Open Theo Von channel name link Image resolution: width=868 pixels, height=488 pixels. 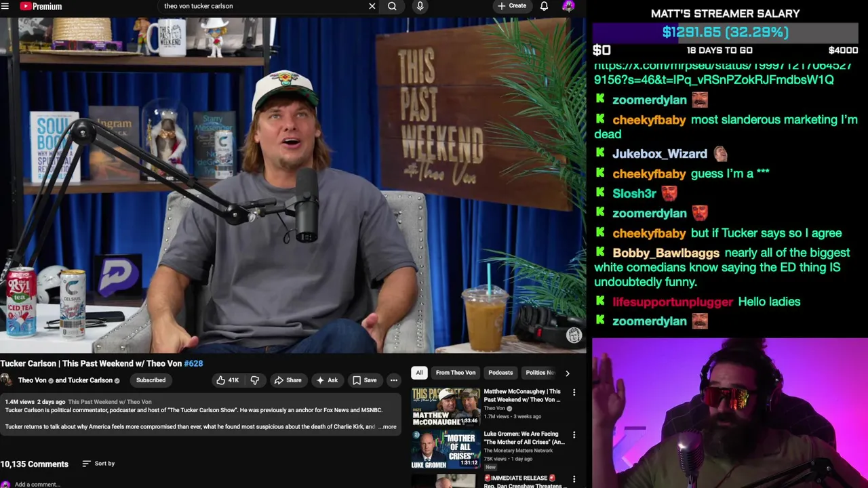[32, 380]
